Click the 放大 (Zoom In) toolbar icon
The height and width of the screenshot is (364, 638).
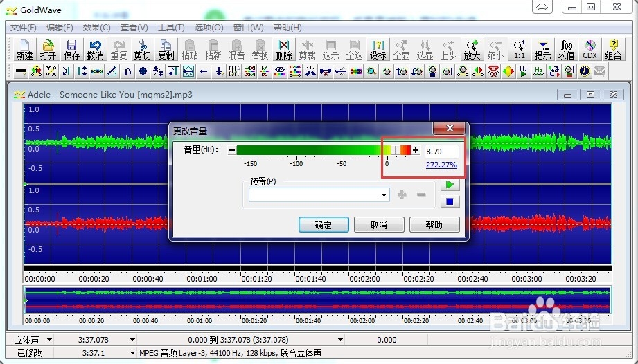point(473,50)
